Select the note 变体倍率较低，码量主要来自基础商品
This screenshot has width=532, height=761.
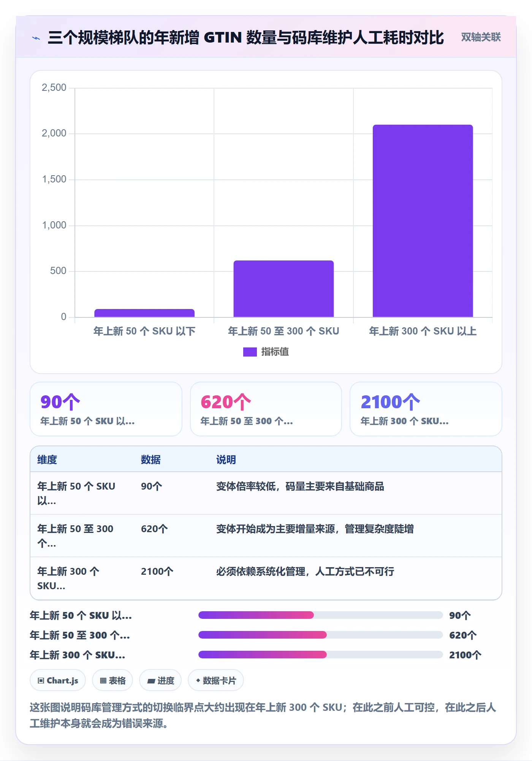pos(300,486)
